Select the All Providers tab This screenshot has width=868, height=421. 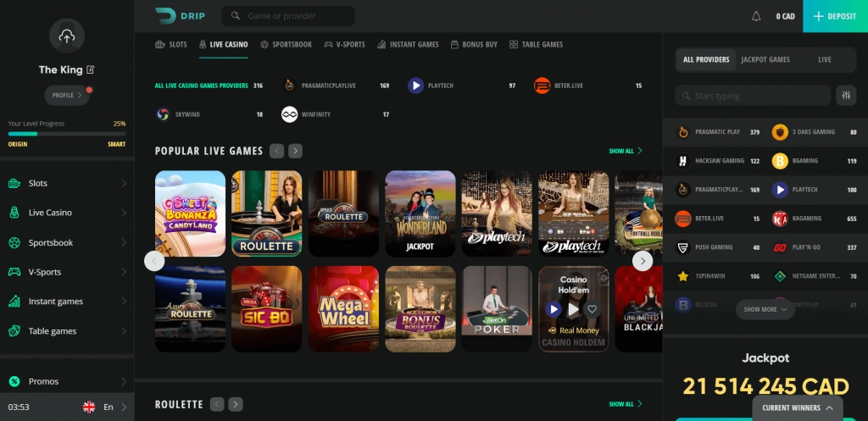tap(706, 60)
